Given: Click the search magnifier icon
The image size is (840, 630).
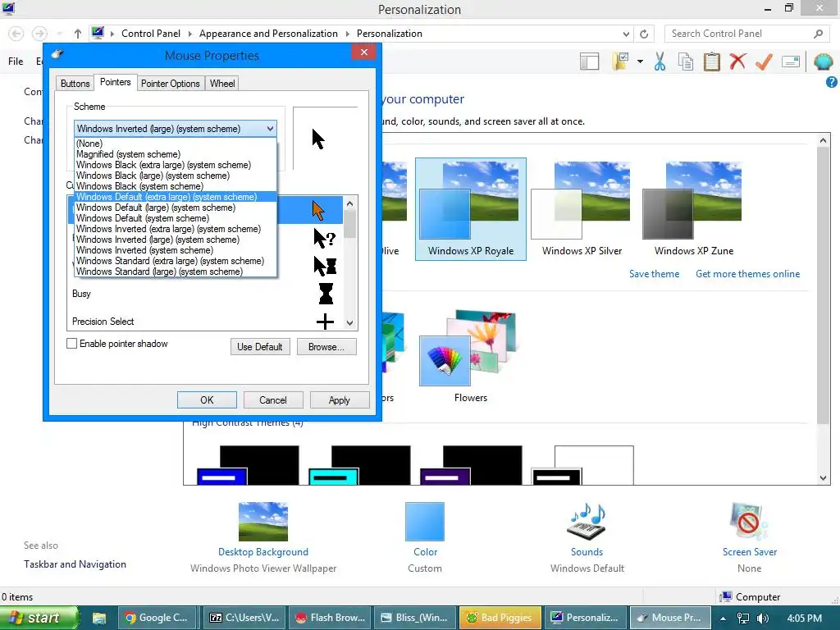Looking at the screenshot, I should tap(818, 34).
